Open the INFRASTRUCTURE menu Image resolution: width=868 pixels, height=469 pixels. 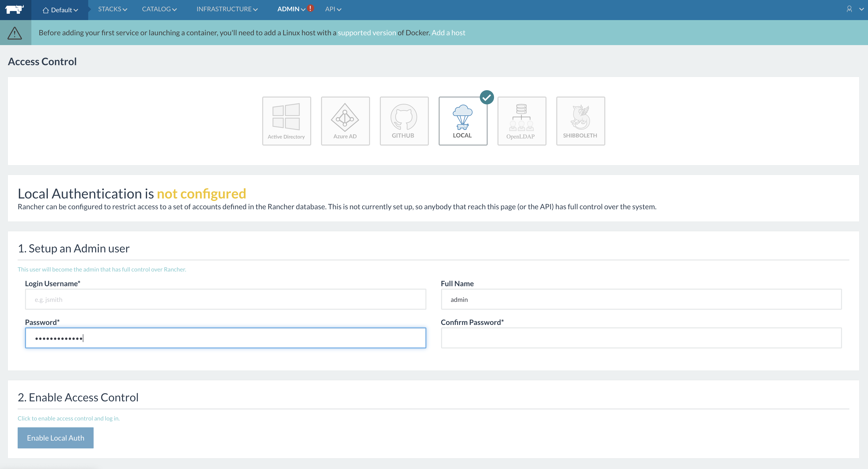[x=227, y=9]
